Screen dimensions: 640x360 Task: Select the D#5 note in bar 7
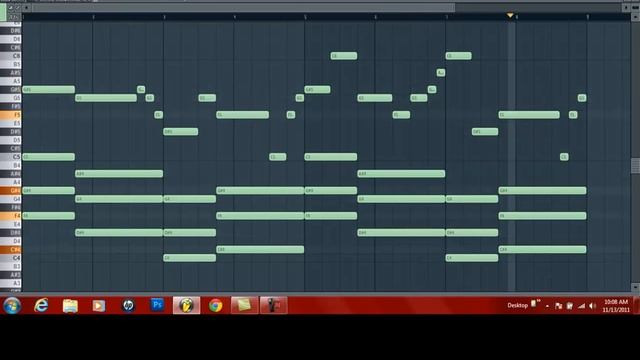485,131
